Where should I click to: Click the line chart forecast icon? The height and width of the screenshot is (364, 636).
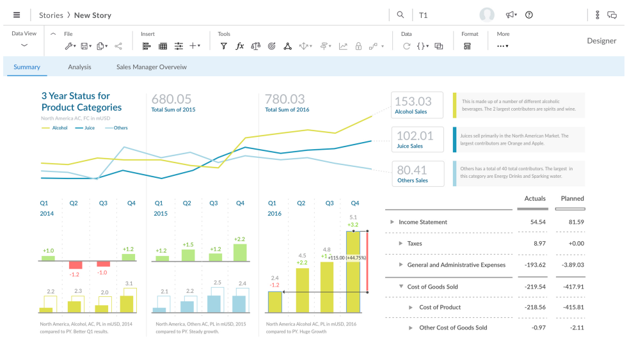point(343,46)
